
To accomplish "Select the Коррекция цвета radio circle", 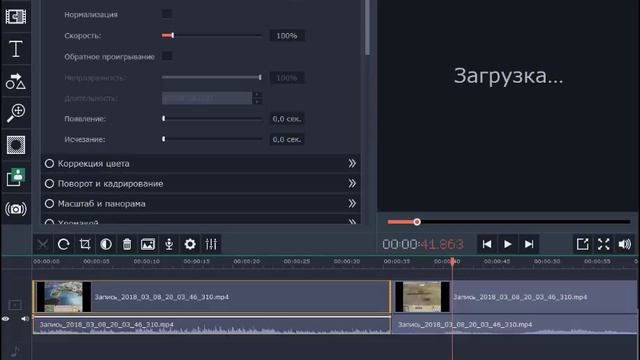I will click(49, 164).
